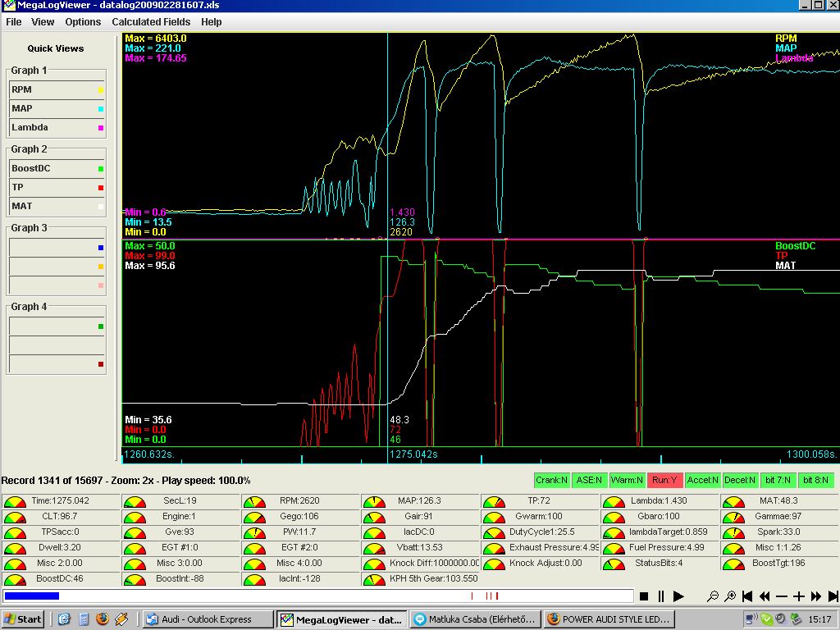This screenshot has height=630, width=840.
Task: Start playback with the Play button
Action: coord(678,596)
